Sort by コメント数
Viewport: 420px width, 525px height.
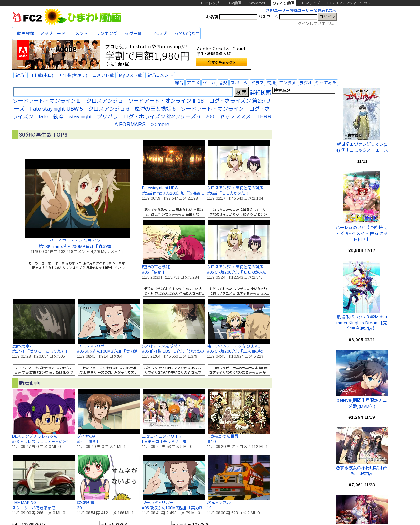(103, 75)
